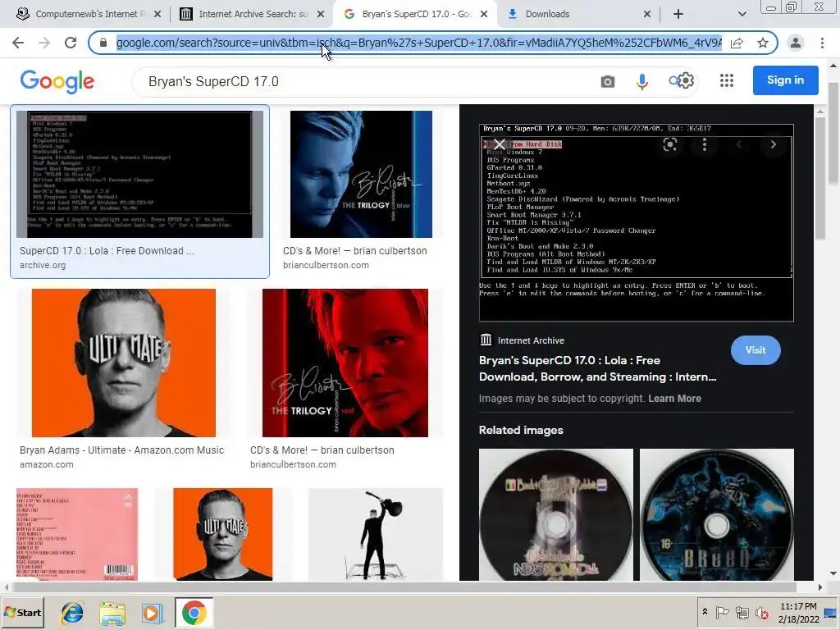Screen dimensions: 840x630
Task: Open the Windows Start menu
Action: tap(22, 612)
